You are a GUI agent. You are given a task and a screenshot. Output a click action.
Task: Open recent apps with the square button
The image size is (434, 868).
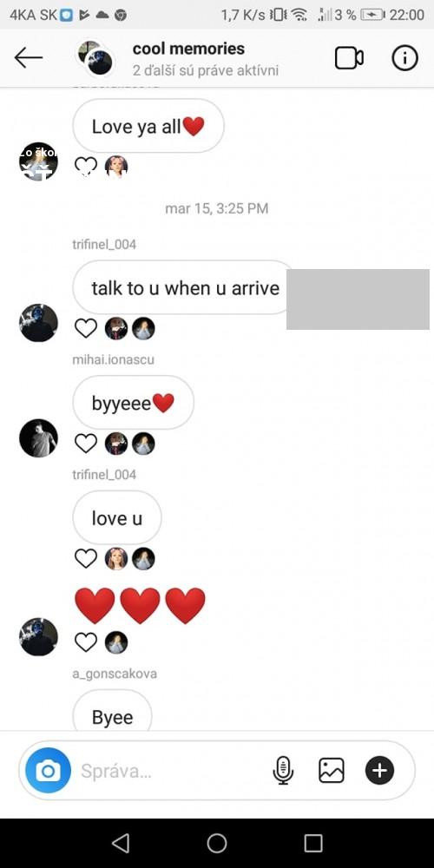click(x=313, y=843)
